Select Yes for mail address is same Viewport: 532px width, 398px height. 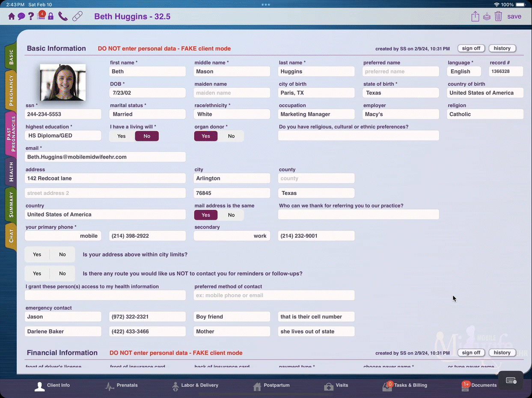point(206,215)
